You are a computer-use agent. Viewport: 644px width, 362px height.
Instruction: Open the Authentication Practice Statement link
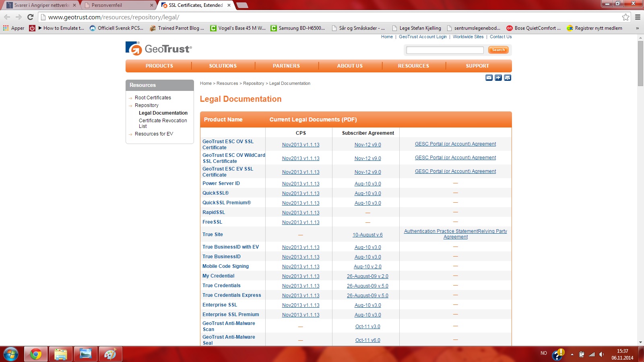(441, 231)
